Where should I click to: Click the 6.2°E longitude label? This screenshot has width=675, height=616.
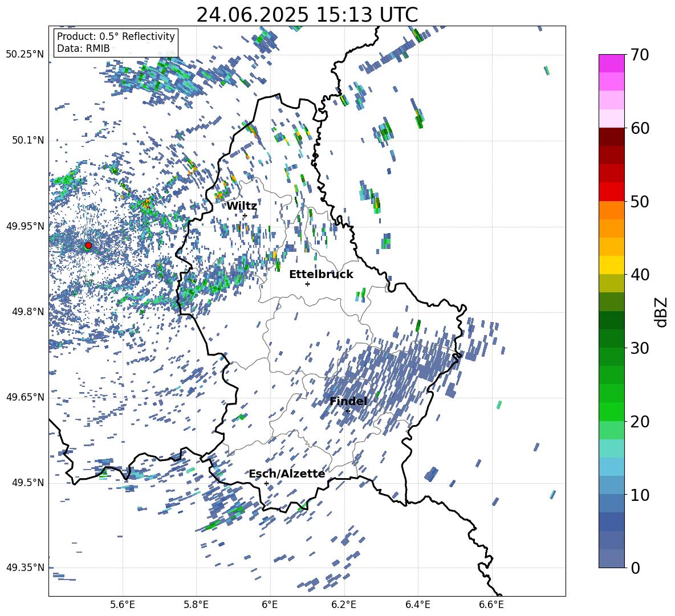point(344,605)
